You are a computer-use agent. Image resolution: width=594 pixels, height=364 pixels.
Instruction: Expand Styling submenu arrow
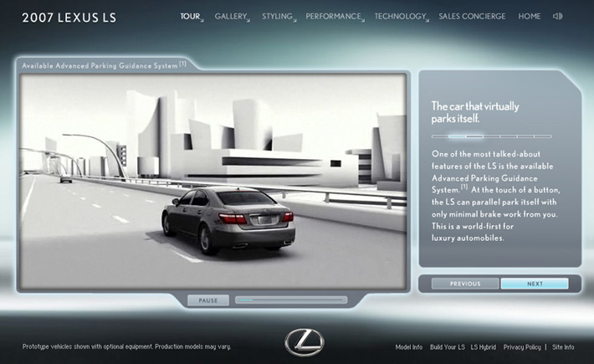point(294,20)
